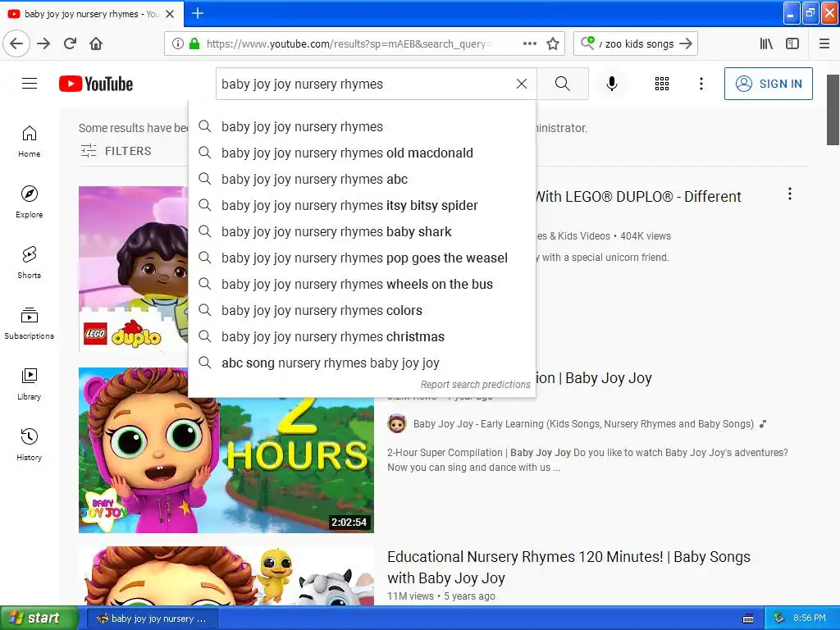Click the network tray icon beside the clock
This screenshot has width=840, height=630.
click(779, 618)
